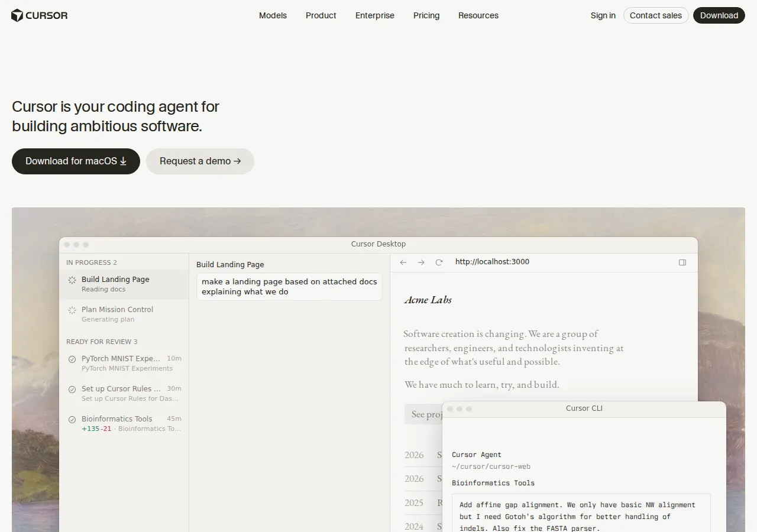
Task: Click the 2025 row in preview list
Action: pos(423,503)
